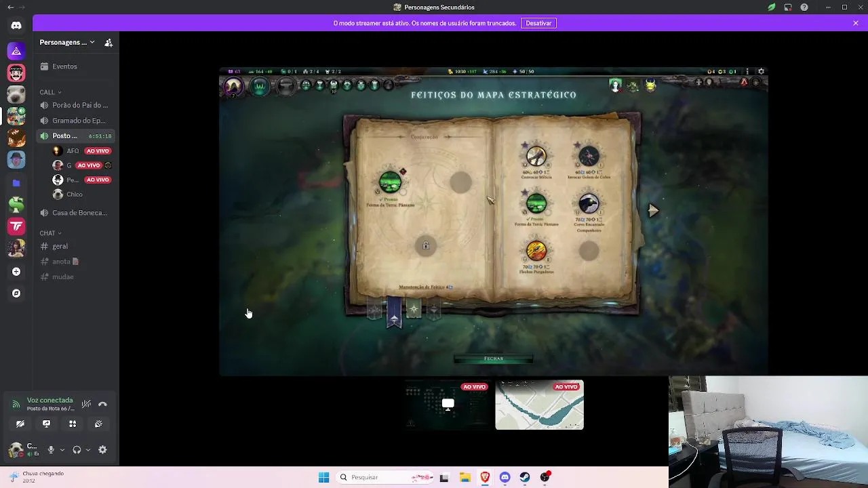Open Brave browser from taskbar
The height and width of the screenshot is (488, 868).
tap(485, 477)
